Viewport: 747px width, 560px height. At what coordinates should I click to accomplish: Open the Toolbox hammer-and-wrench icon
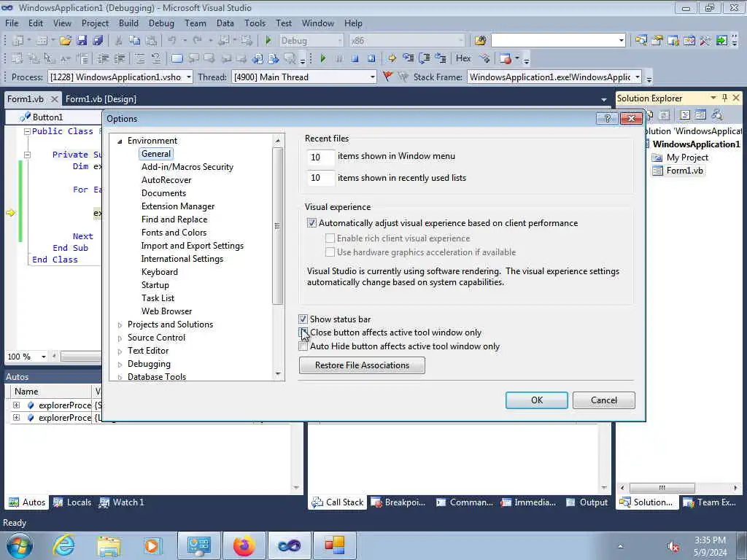pyautogui.click(x=705, y=41)
